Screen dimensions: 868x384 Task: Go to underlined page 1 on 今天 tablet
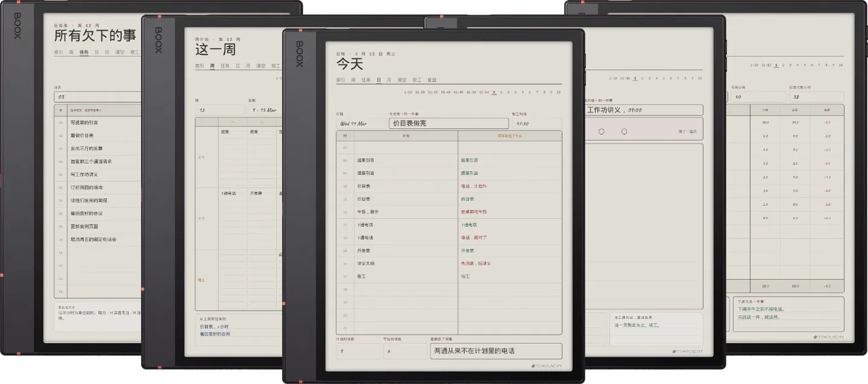pyautogui.click(x=494, y=92)
